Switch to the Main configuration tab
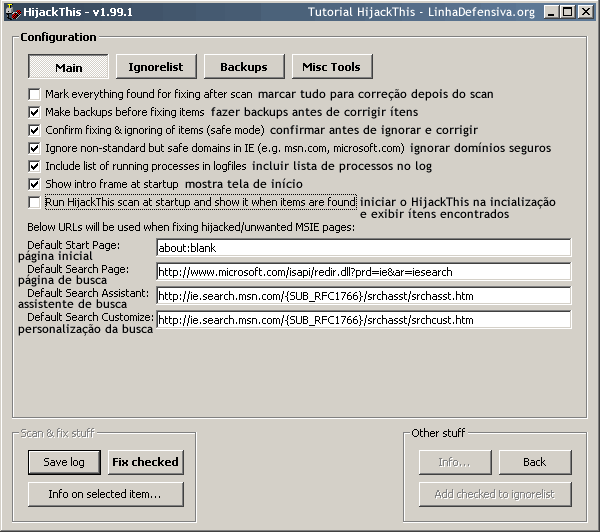600x532 pixels. coord(69,67)
